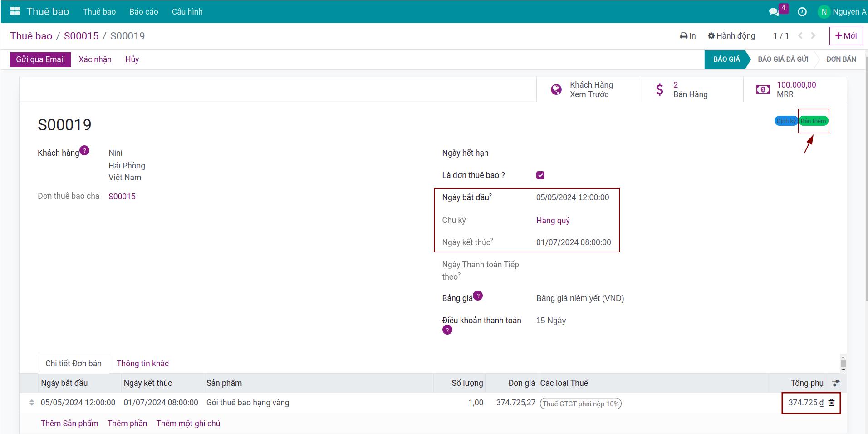Open the Hành động actions dropdown

pos(731,36)
